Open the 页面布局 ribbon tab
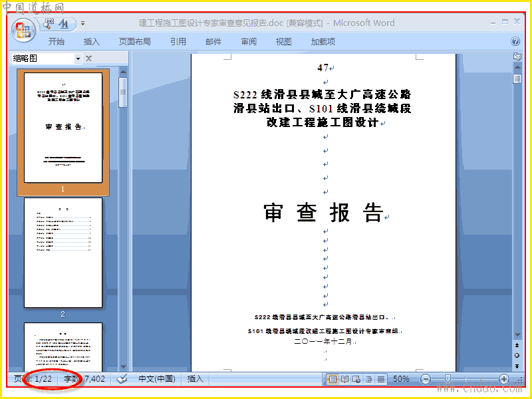532x399 pixels. click(135, 42)
